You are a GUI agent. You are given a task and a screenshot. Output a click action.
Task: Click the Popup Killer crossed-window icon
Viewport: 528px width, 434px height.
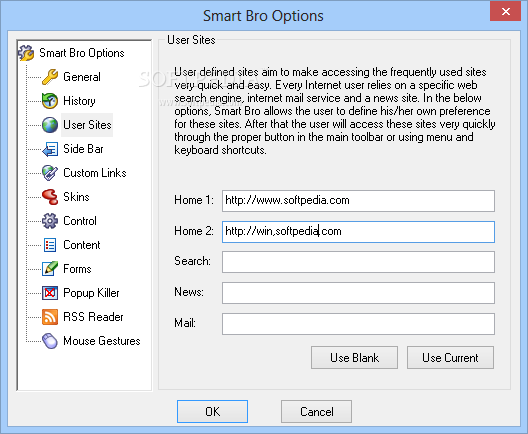pyautogui.click(x=50, y=293)
